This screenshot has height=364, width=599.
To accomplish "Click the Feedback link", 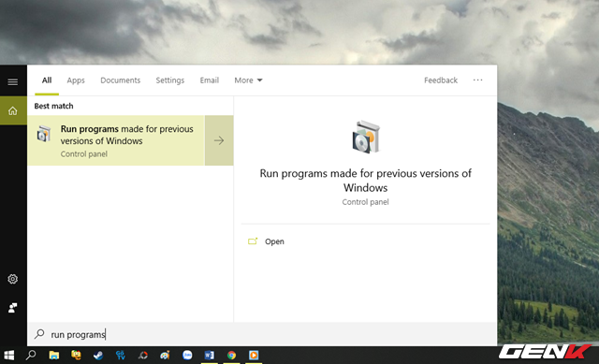I will 441,80.
